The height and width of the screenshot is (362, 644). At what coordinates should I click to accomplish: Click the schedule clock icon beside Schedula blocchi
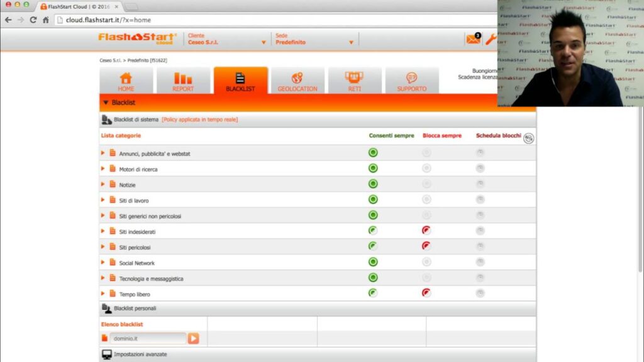pyautogui.click(x=528, y=138)
